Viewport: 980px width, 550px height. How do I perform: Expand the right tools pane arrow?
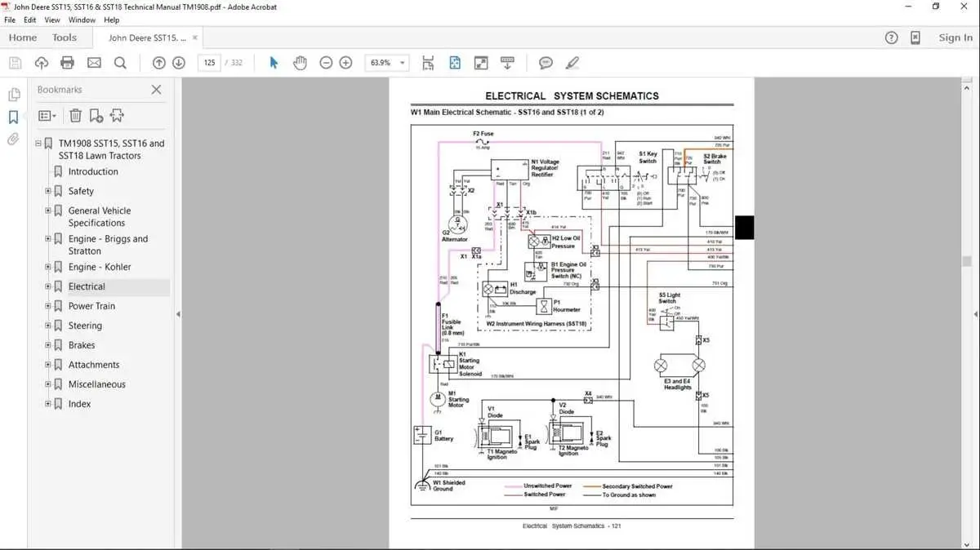[976, 314]
